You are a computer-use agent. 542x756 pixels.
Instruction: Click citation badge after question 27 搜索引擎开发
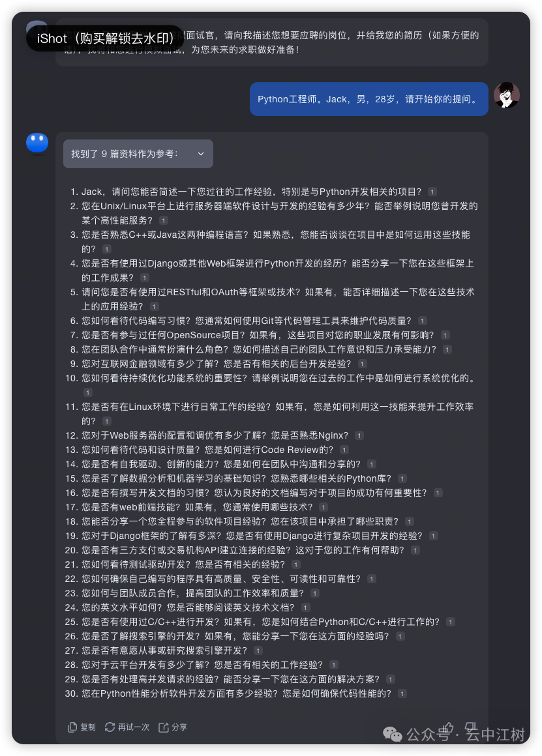pos(258,651)
